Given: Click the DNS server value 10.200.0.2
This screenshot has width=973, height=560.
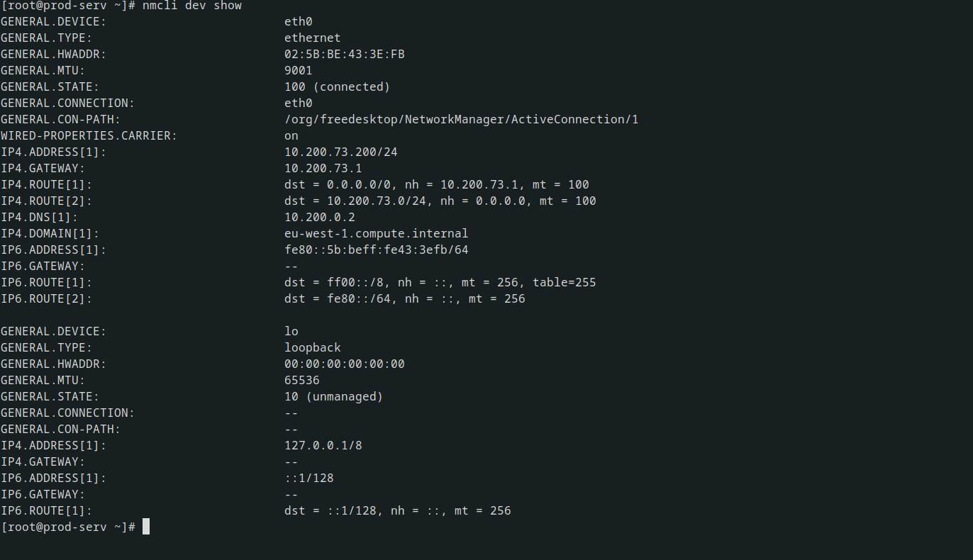Looking at the screenshot, I should 320,218.
